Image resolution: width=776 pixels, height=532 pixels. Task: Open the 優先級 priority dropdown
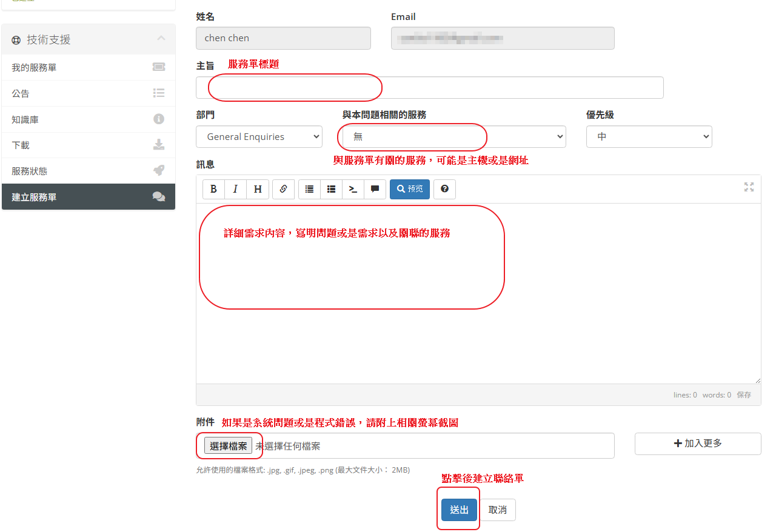649,137
